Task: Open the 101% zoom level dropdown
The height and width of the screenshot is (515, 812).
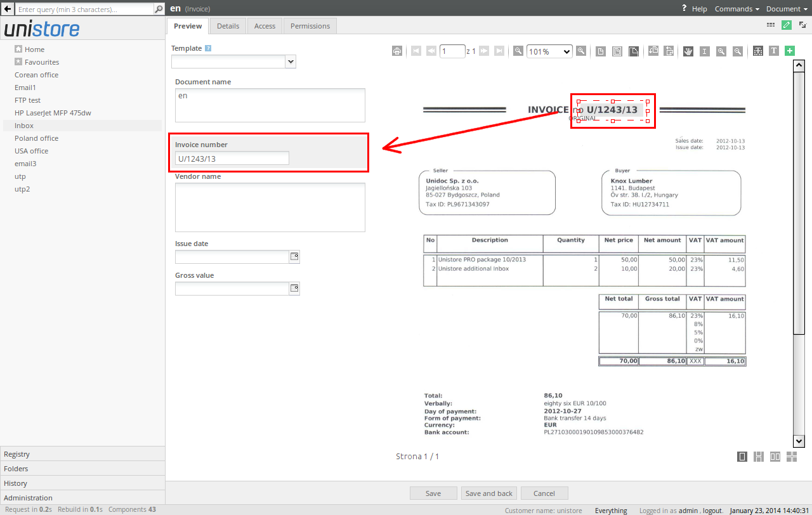Action: point(549,51)
